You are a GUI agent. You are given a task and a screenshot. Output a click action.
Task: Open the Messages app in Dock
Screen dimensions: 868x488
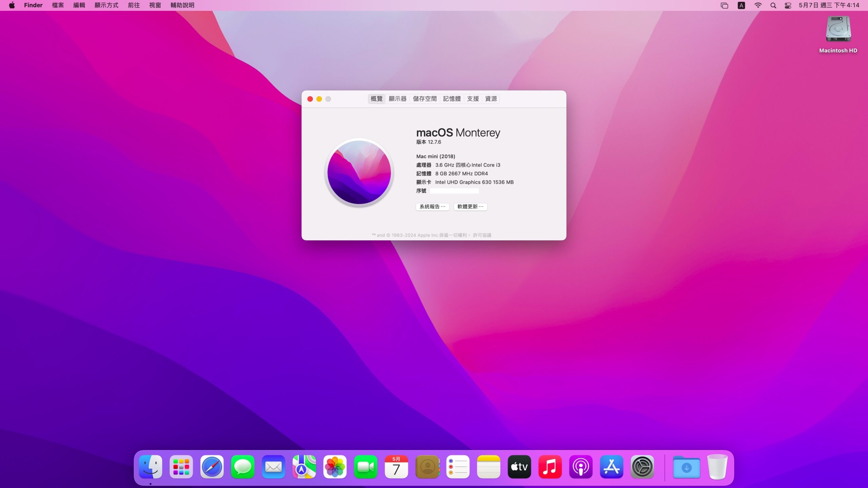(243, 467)
